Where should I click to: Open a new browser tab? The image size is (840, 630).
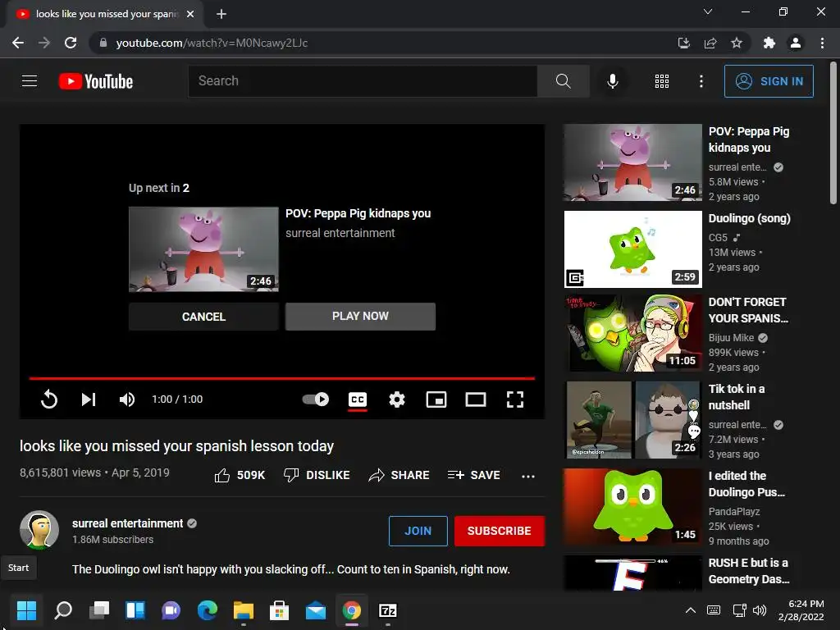[221, 14]
